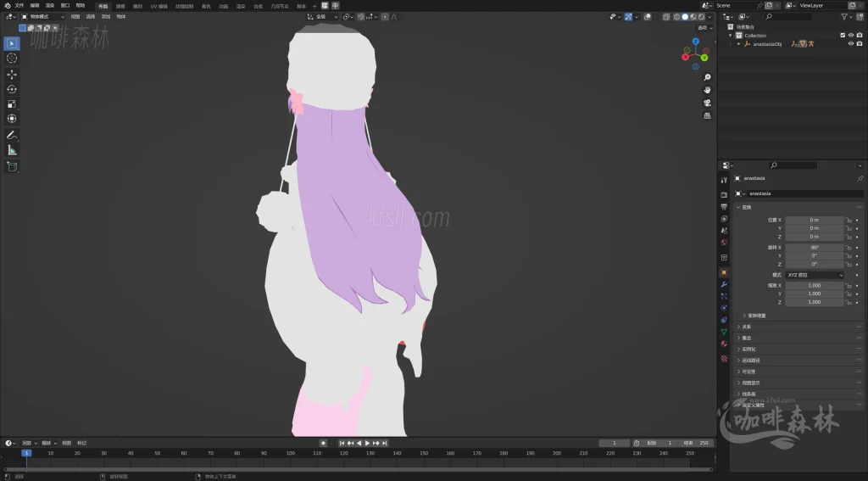Image resolution: width=868 pixels, height=481 pixels.
Task: Open the Scene properties tab
Action: (724, 231)
